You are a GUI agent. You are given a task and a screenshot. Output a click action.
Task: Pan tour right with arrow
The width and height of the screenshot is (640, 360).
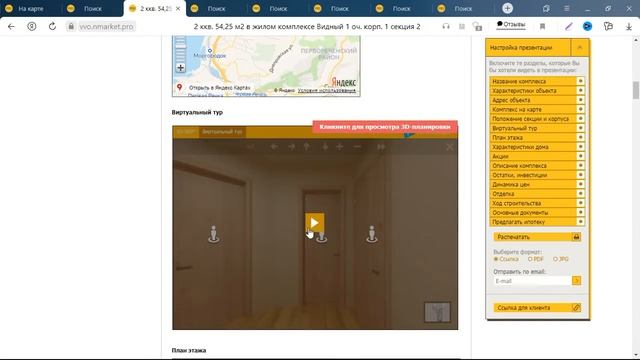click(291, 147)
